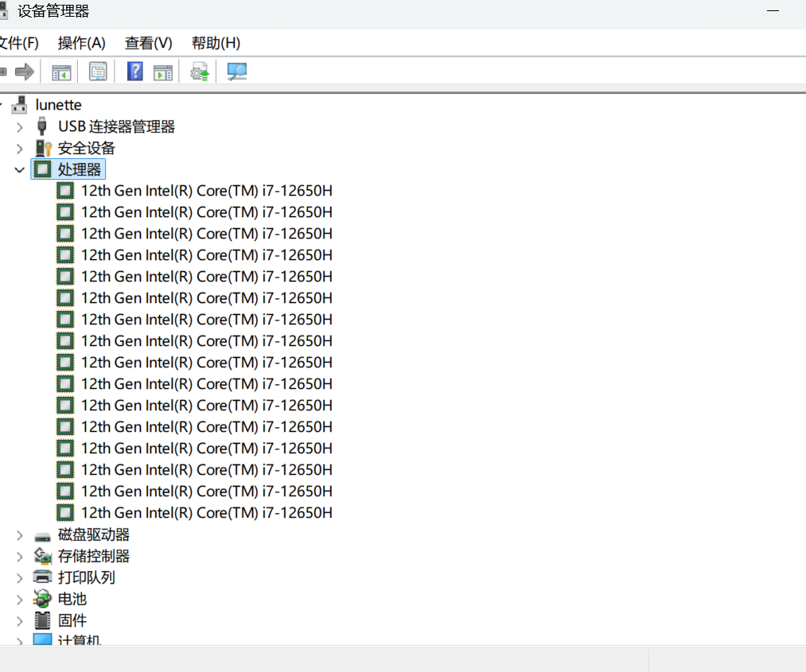
Task: Toggle the show/hide action pane toolbar icon
Action: (163, 72)
